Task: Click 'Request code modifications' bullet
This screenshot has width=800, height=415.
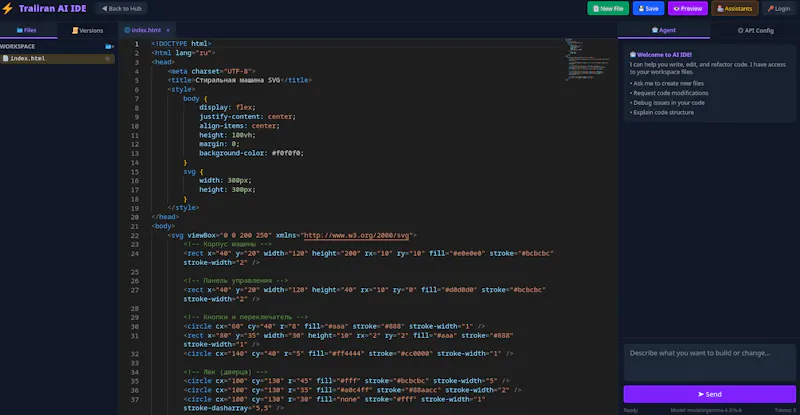Action: [x=670, y=93]
